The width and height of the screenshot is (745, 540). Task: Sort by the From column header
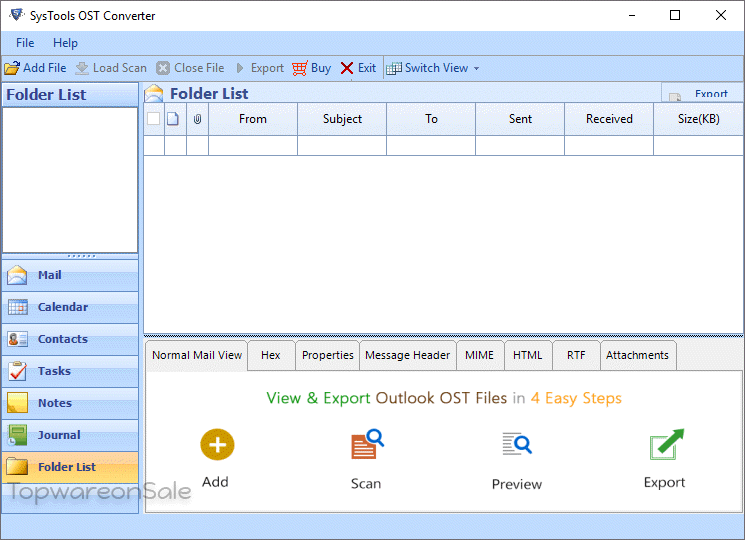coord(253,119)
